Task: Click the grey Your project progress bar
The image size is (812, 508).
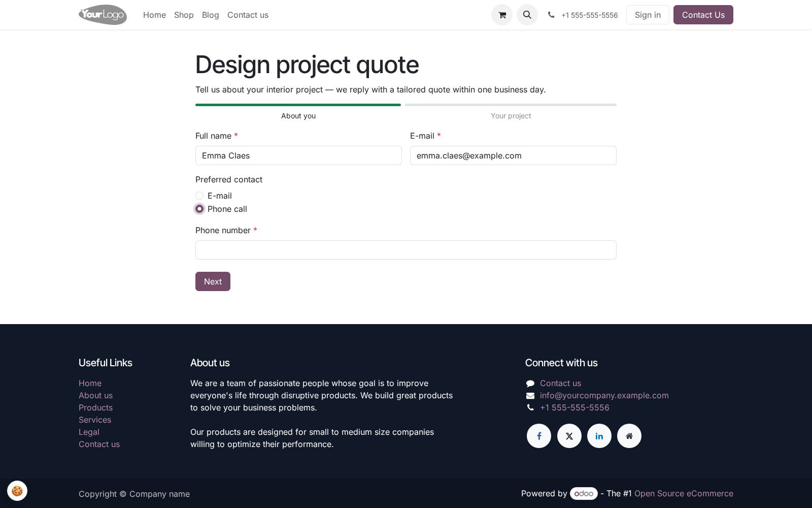Action: 511,105
